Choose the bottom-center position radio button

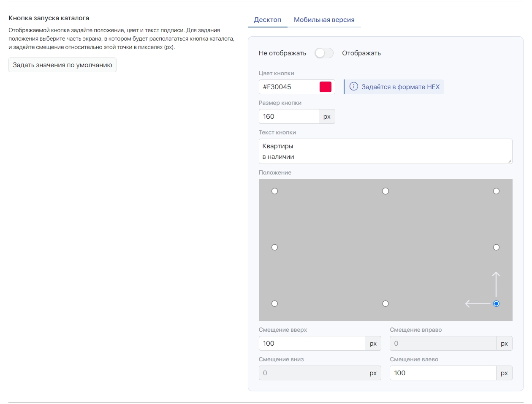[385, 303]
